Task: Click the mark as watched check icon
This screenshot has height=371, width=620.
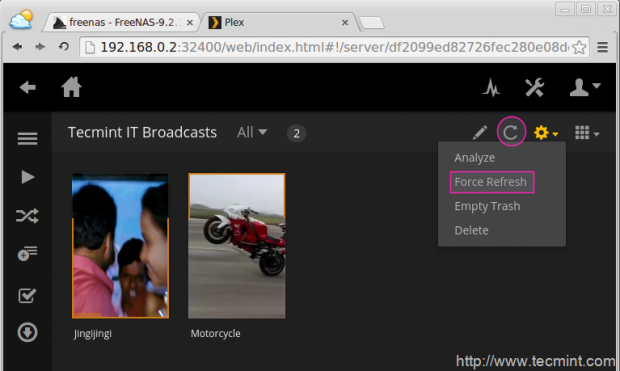Action: tap(27, 295)
